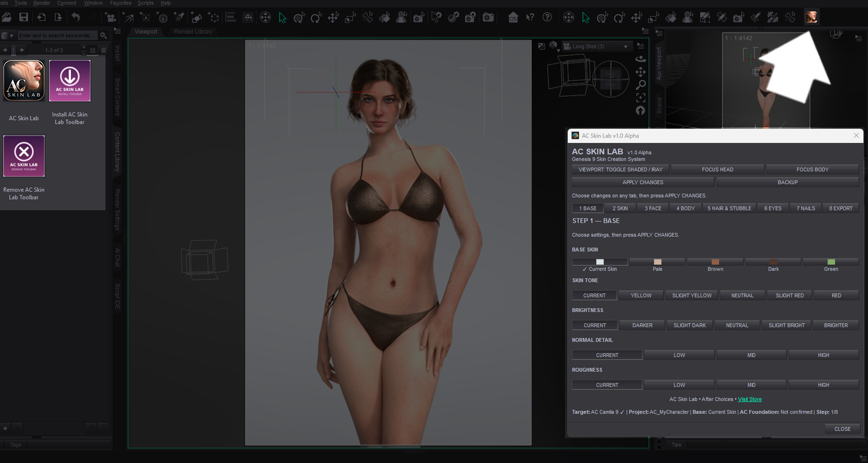Open the viewport draw style cube dropdown
The height and width of the screenshot is (463, 868).
click(x=554, y=46)
